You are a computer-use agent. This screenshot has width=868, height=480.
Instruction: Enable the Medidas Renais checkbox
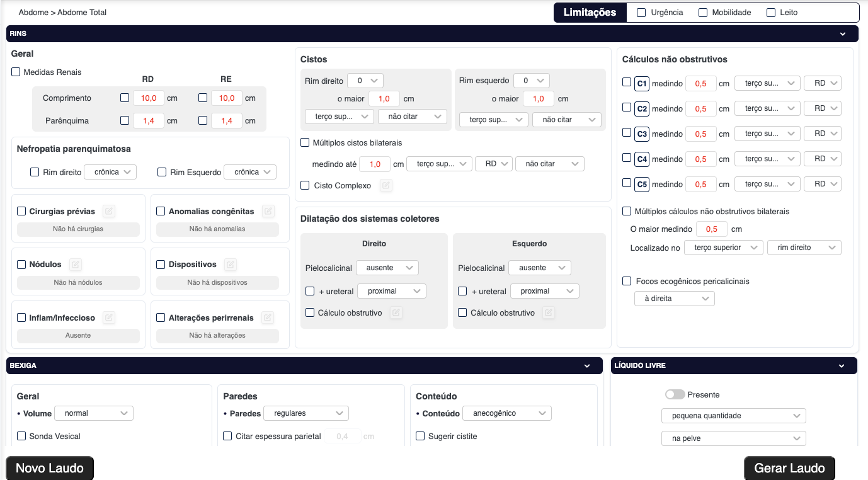click(16, 72)
